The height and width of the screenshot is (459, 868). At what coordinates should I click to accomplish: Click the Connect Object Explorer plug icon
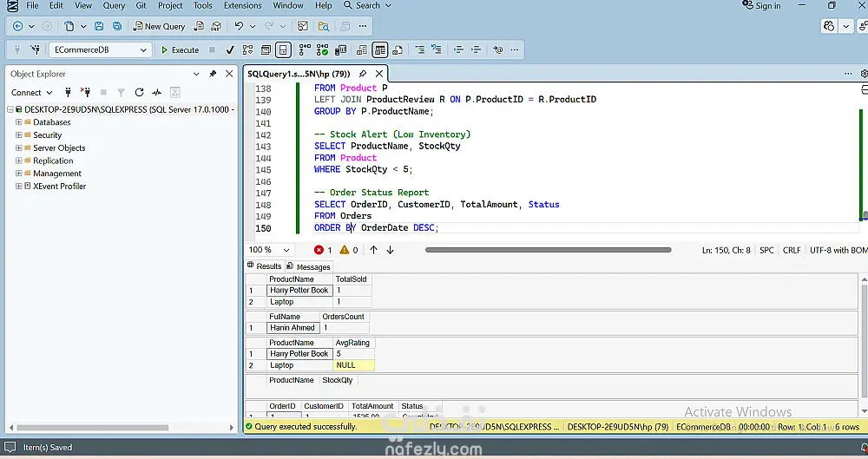[68, 93]
